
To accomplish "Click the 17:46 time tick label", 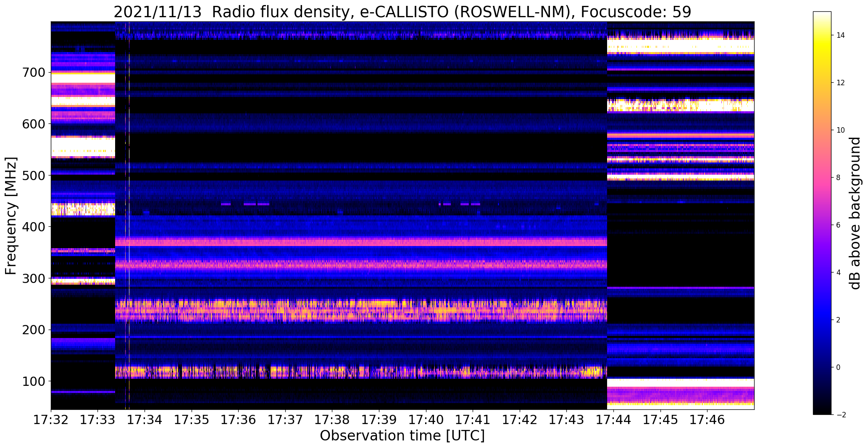I will tap(708, 419).
